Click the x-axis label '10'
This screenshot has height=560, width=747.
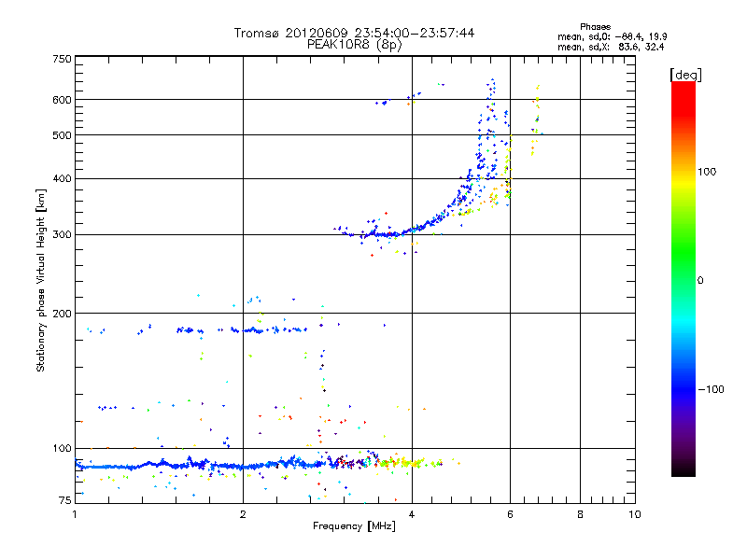635,514
